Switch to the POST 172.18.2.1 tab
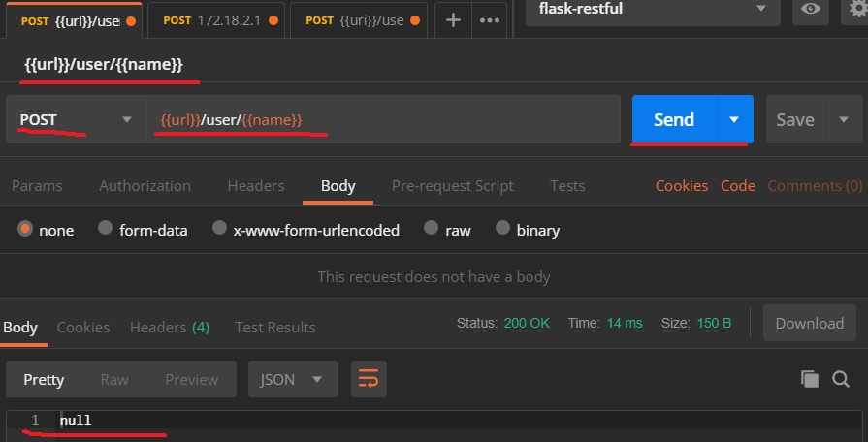Screen dimensions: 868x442 pyautogui.click(x=216, y=21)
